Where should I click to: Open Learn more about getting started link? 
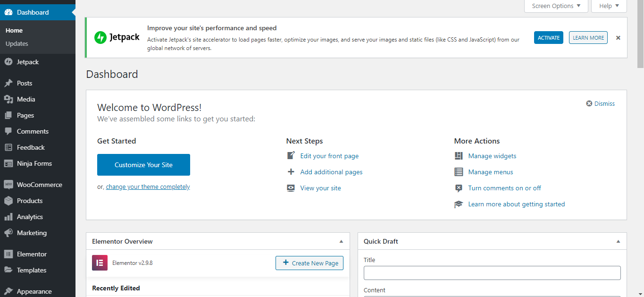(x=516, y=204)
